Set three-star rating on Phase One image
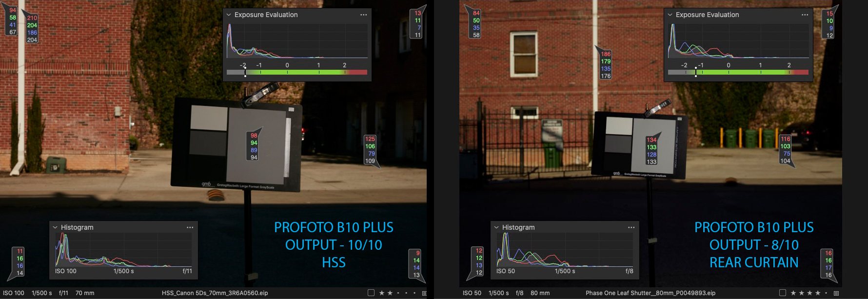The image size is (868, 299). pos(809,293)
